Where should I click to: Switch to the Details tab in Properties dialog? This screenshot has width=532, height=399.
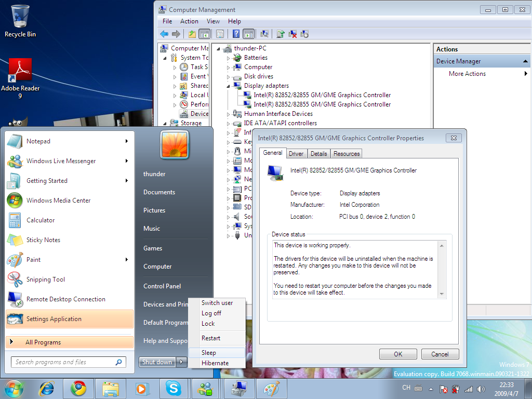[x=318, y=154]
